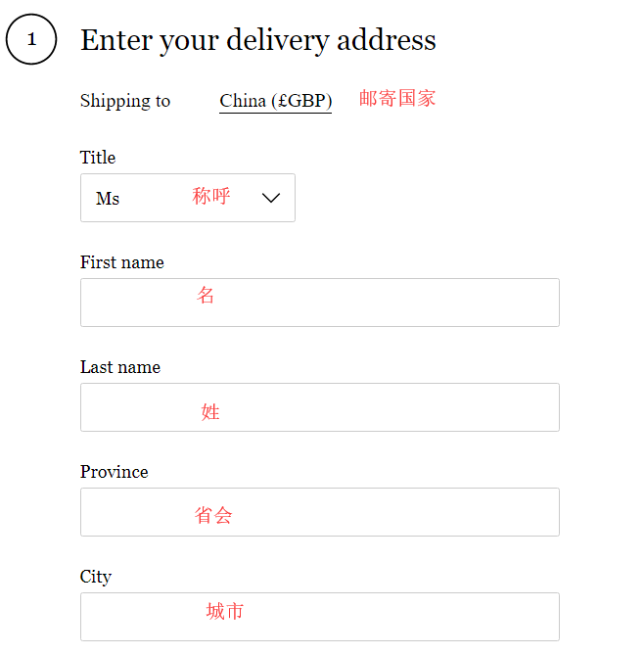Click the red 称呼 annotation text

tap(211, 196)
